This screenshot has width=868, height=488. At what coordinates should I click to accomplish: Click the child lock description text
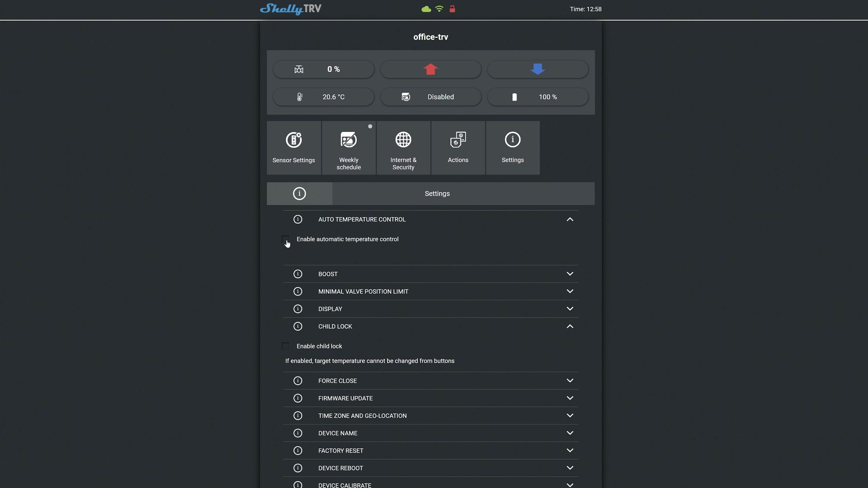tap(370, 361)
